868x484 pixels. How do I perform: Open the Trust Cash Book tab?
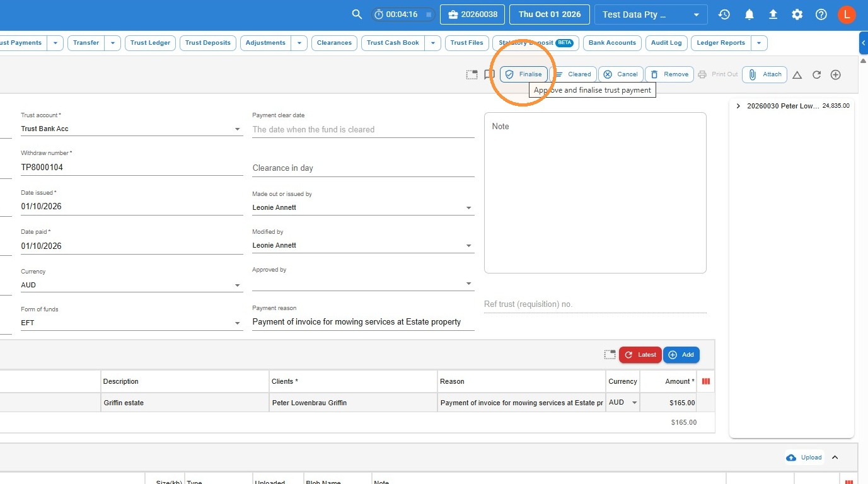tap(393, 43)
